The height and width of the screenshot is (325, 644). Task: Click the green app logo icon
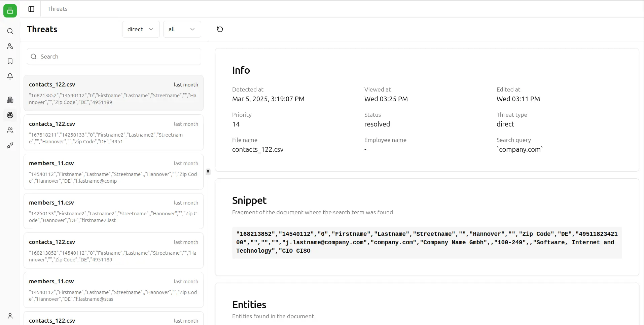pyautogui.click(x=10, y=11)
